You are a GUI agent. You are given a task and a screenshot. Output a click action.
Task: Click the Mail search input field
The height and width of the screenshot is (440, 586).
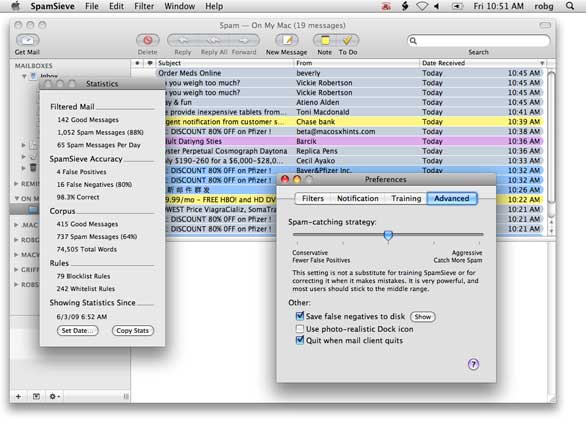tap(479, 40)
